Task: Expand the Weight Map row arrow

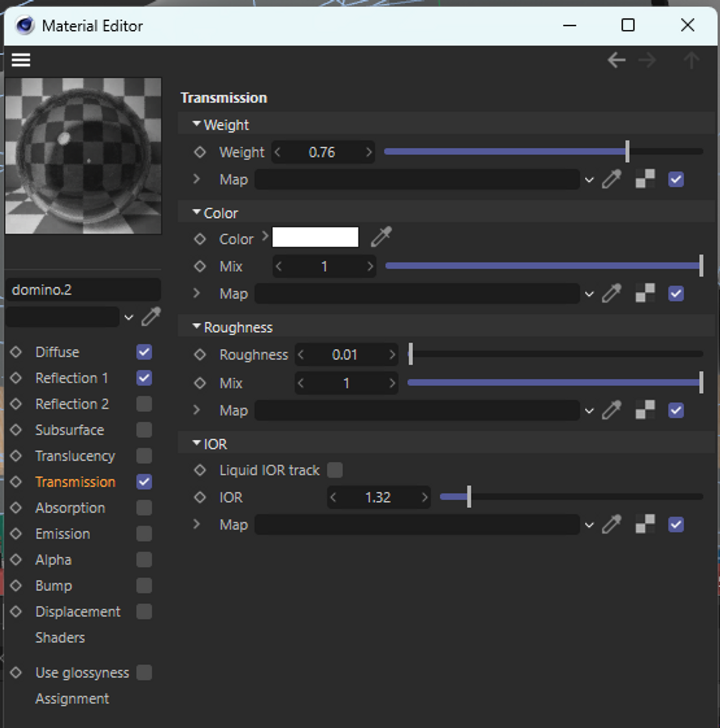Action: 196,179
